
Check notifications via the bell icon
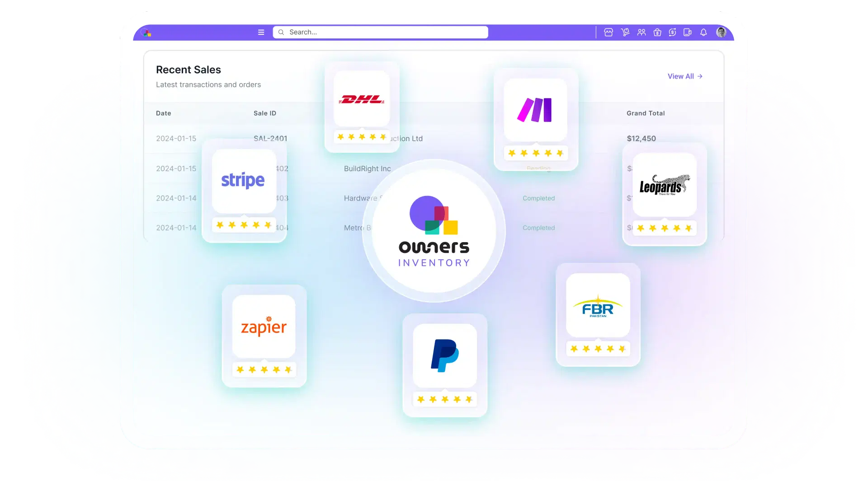tap(703, 32)
